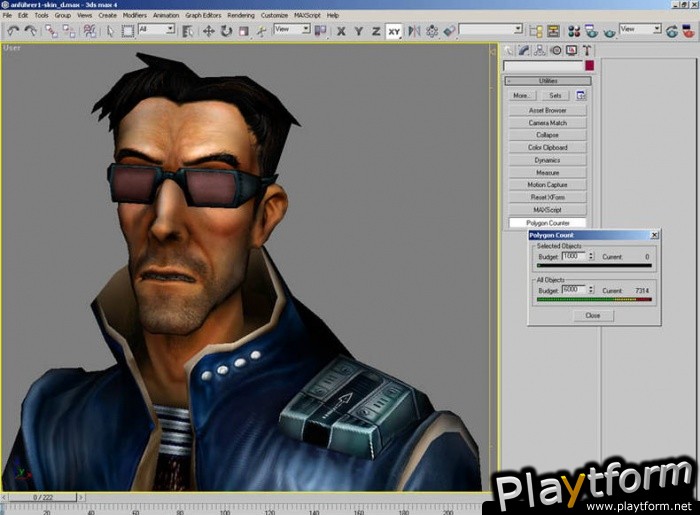The image size is (700, 515).
Task: Click Selected Objects budget spinner arrows
Action: 591,256
